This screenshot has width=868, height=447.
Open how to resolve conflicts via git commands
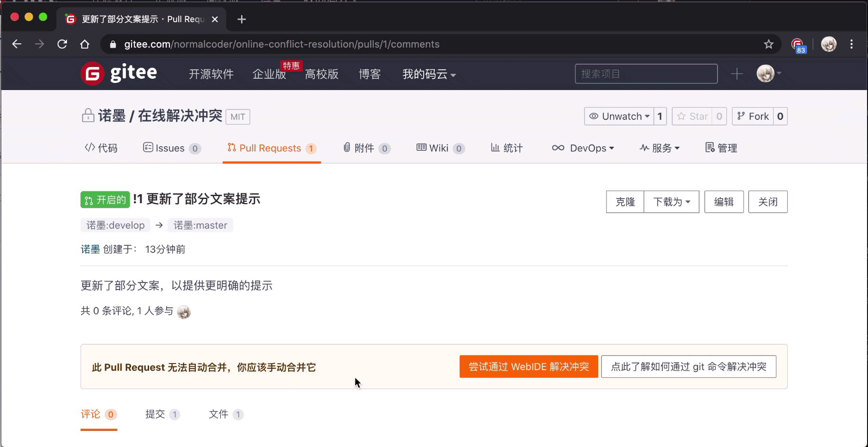(x=688, y=366)
